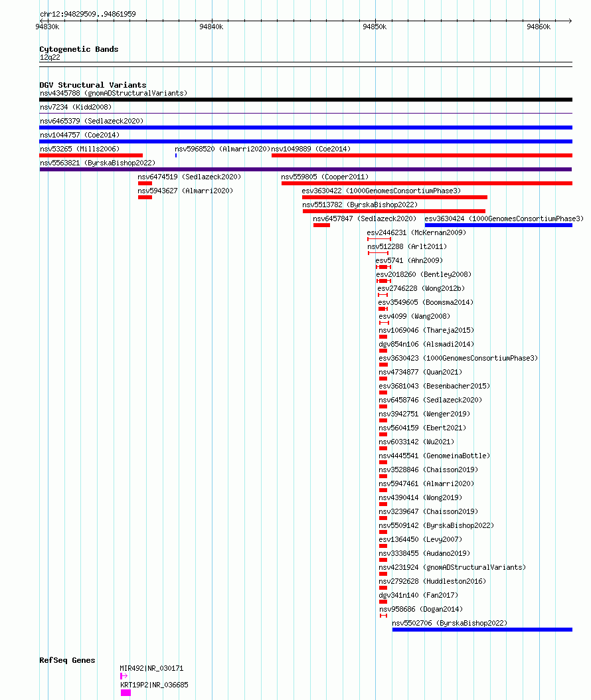
Task: Select dgv854n106 (Alsmadi2014) label
Action: point(426,344)
